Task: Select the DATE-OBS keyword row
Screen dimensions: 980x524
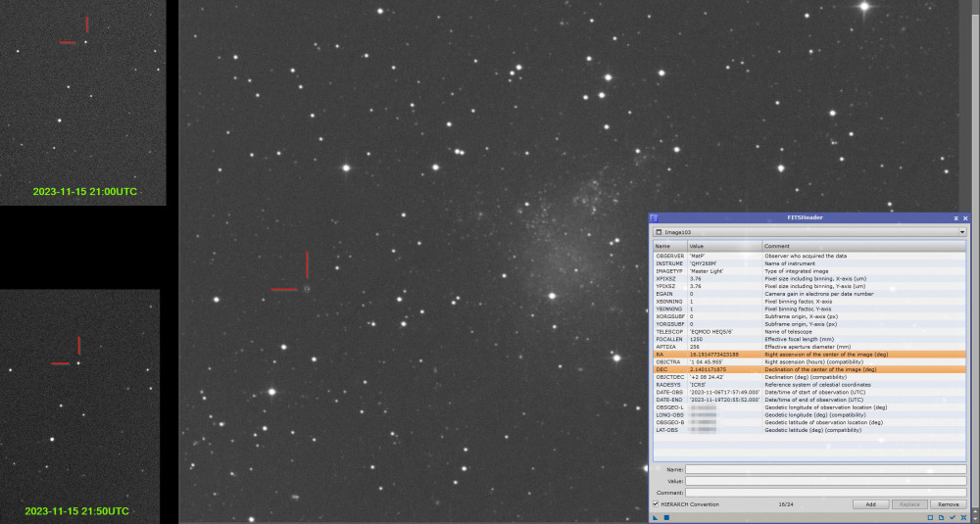Action: 809,392
